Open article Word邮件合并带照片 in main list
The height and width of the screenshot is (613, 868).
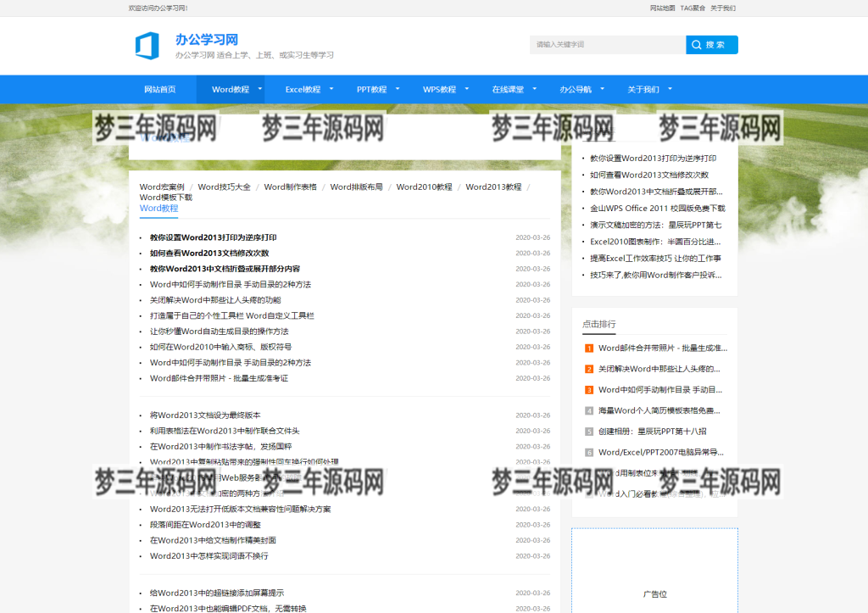pyautogui.click(x=220, y=378)
